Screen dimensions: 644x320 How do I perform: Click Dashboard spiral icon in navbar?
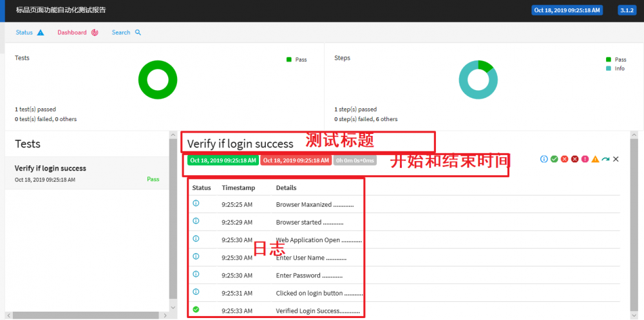click(95, 32)
